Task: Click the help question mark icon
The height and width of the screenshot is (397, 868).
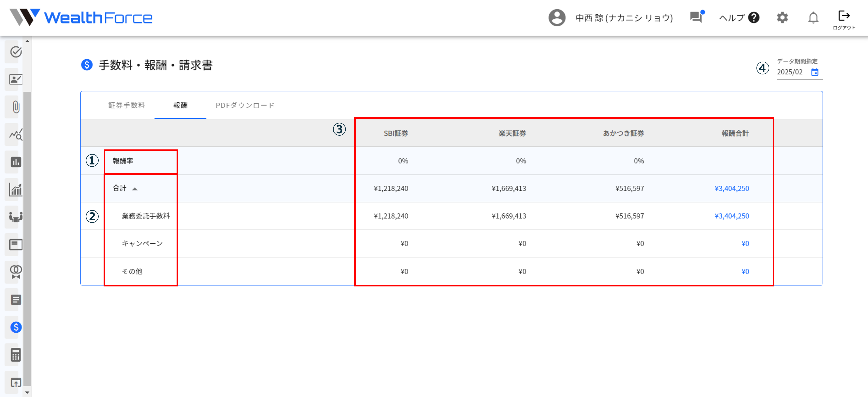Action: tap(753, 18)
